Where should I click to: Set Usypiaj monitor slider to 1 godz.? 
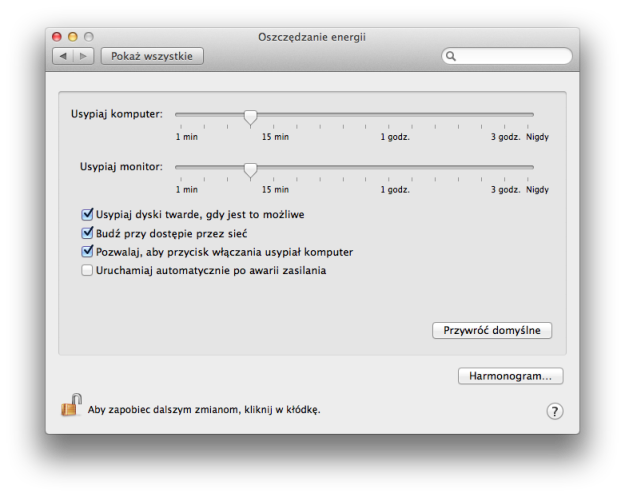(389, 167)
